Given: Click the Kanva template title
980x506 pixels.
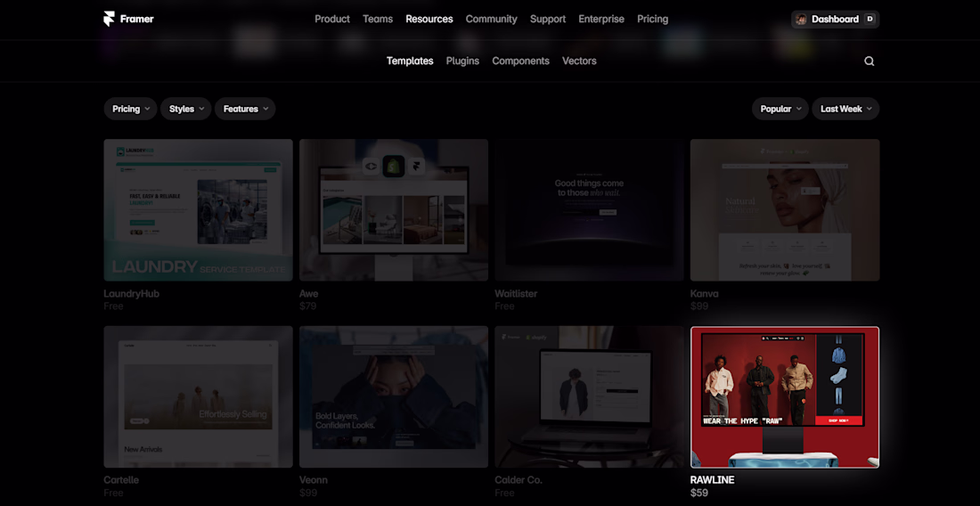Looking at the screenshot, I should 705,294.
